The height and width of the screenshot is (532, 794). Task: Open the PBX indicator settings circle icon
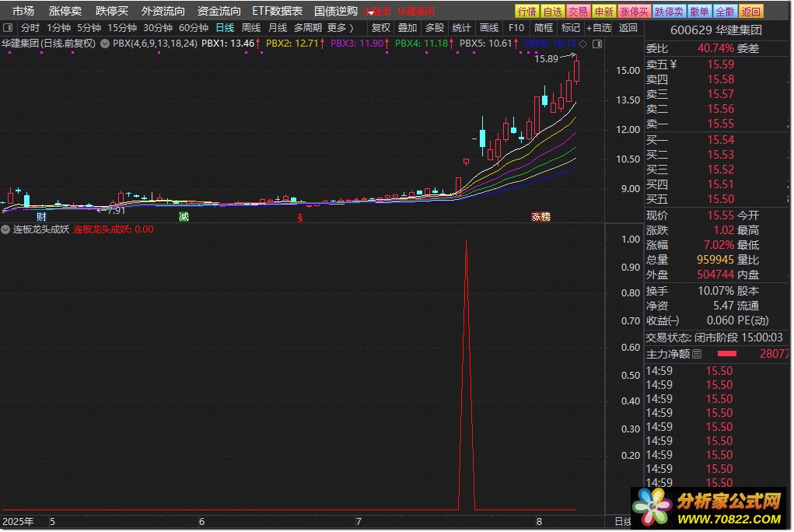tap(105, 44)
